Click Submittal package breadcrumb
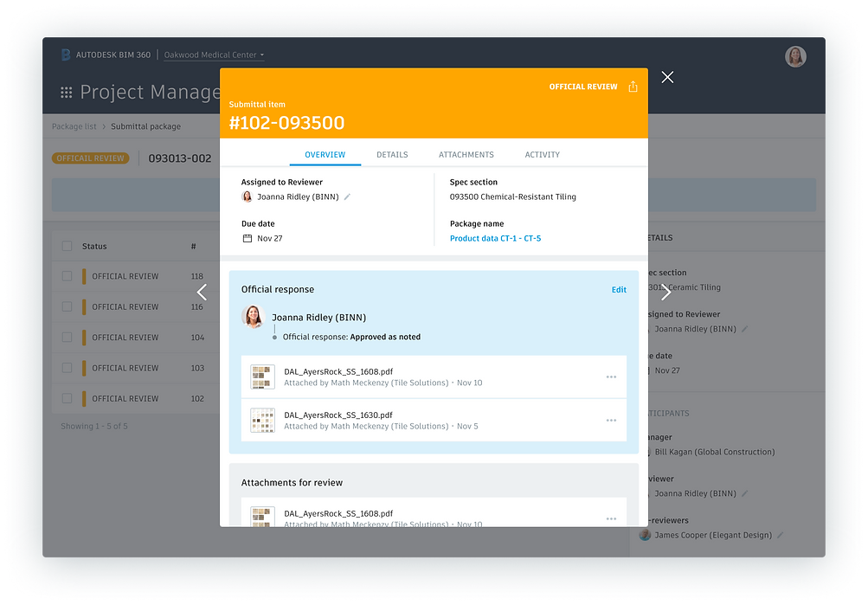Viewport: 868px width, 605px height. (x=145, y=126)
